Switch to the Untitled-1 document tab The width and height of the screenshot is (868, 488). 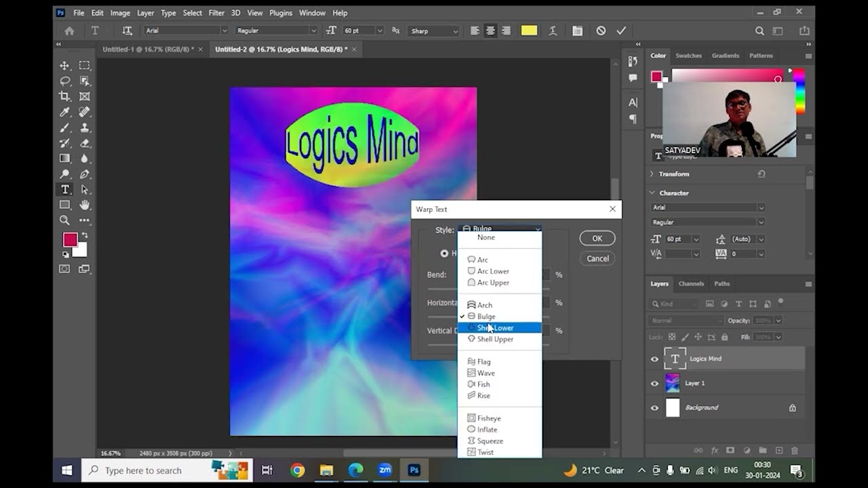pos(148,49)
